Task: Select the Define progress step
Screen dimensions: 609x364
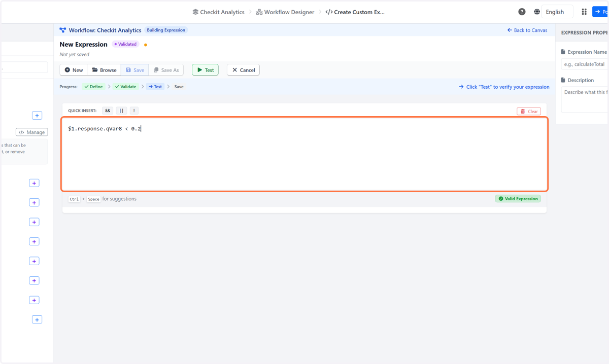Action: (93, 87)
